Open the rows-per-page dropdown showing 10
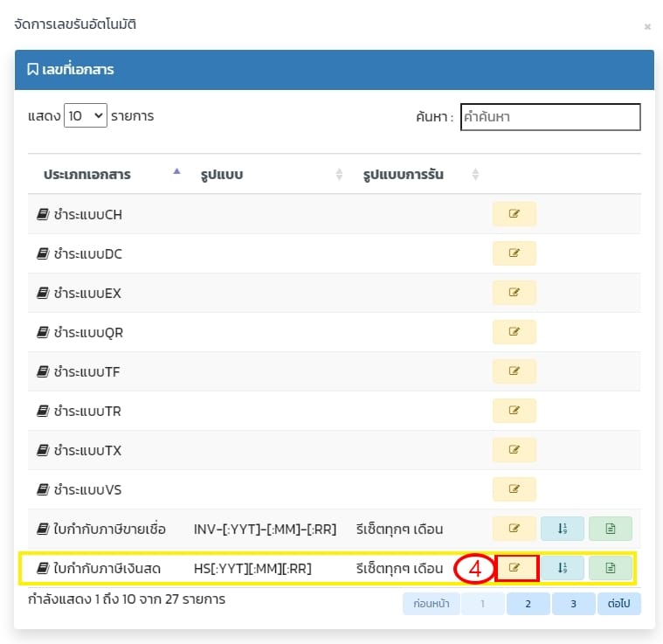663x644 pixels. click(x=85, y=115)
